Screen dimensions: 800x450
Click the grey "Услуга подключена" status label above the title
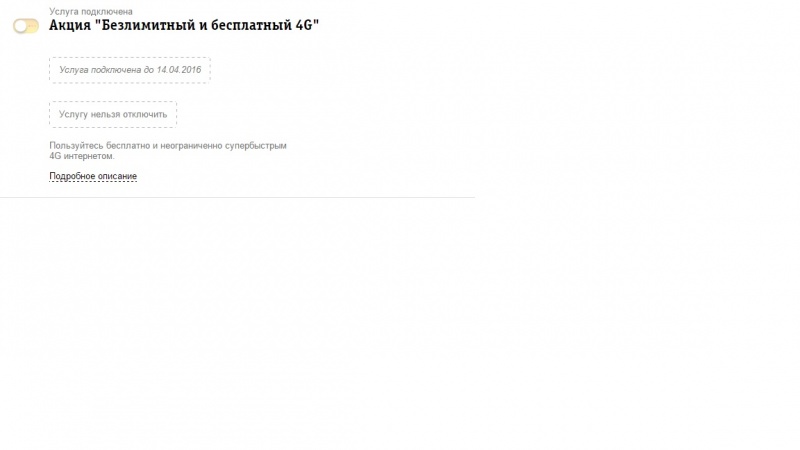pyautogui.click(x=91, y=11)
